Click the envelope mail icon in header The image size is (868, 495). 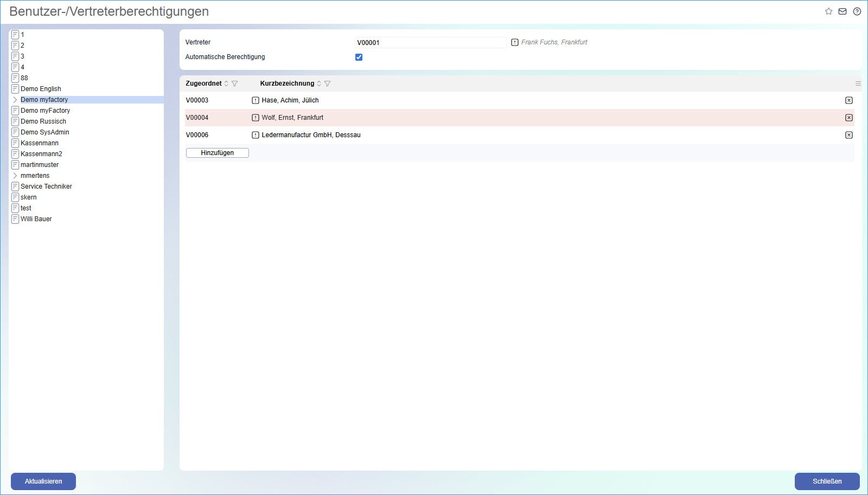click(x=843, y=11)
